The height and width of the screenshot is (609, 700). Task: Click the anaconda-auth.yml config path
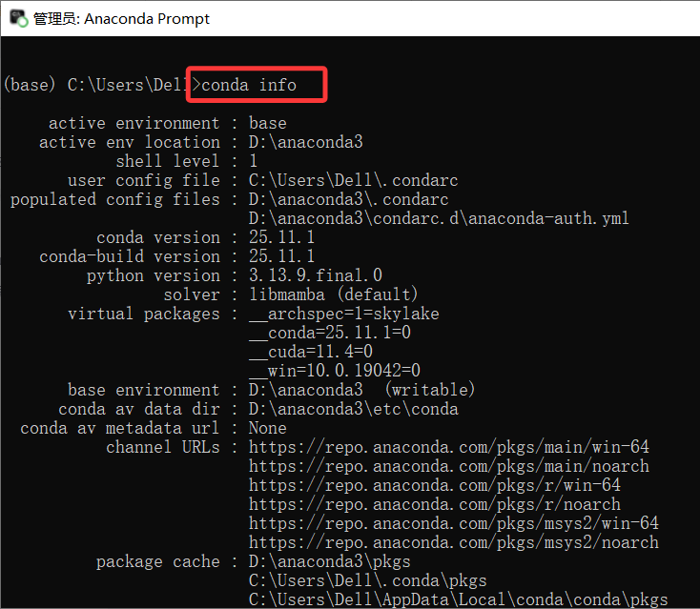click(x=439, y=218)
